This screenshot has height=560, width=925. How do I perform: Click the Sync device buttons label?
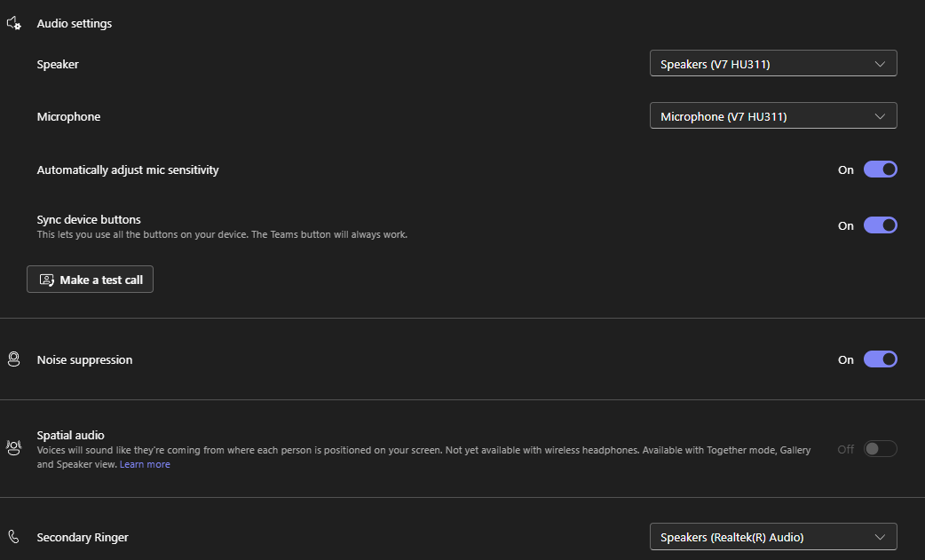[x=89, y=219]
